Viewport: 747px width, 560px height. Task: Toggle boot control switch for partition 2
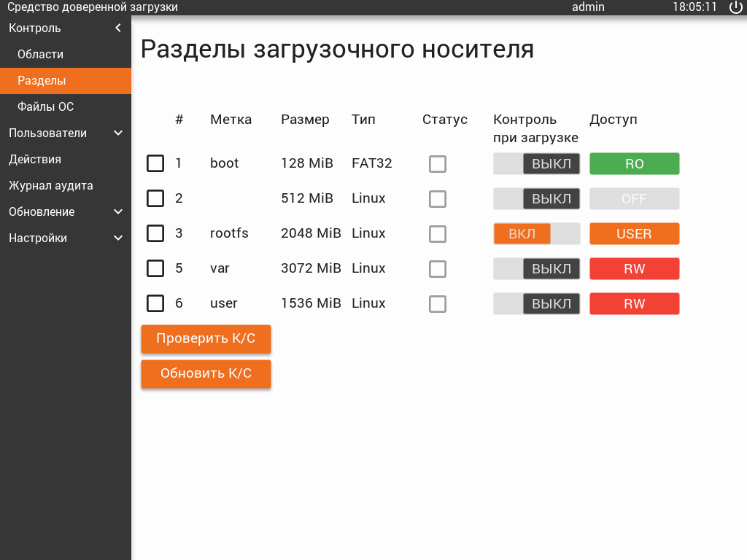[x=536, y=198]
